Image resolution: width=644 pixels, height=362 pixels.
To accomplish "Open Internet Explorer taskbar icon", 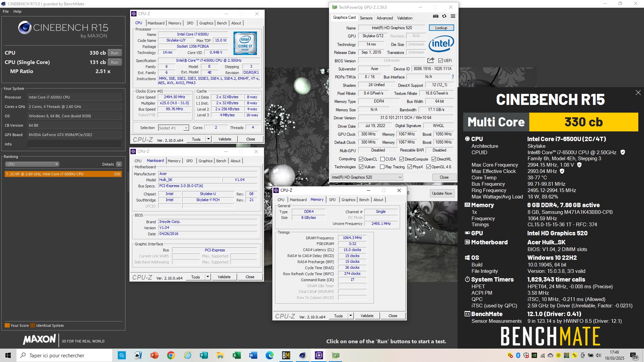I will tap(187, 355).
